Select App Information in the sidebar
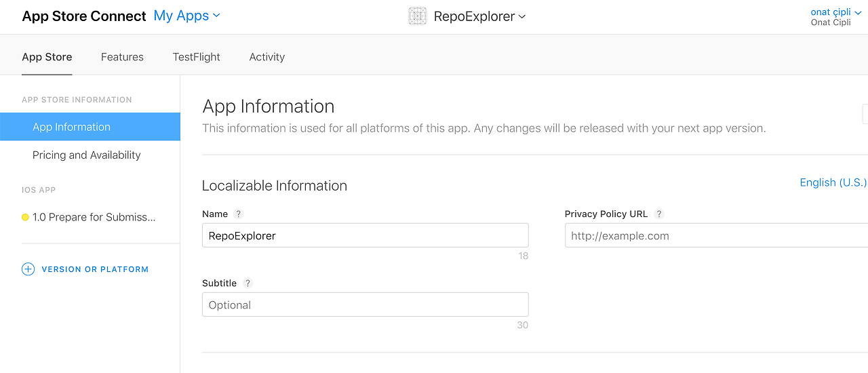Image resolution: width=868 pixels, height=373 pixels. [x=71, y=127]
